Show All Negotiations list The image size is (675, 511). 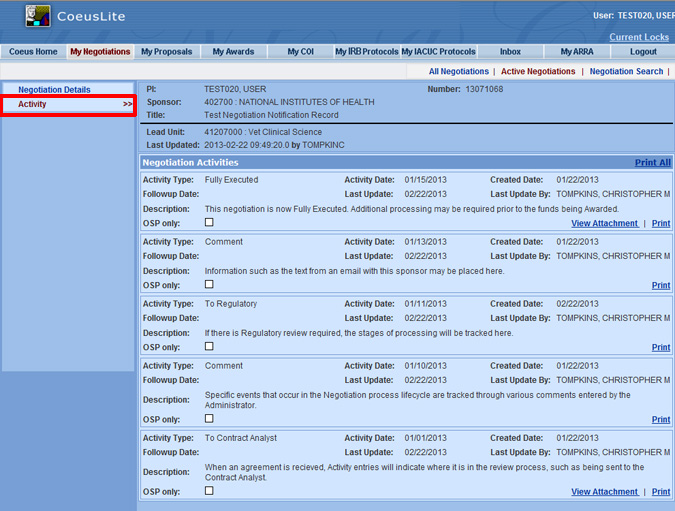458,72
